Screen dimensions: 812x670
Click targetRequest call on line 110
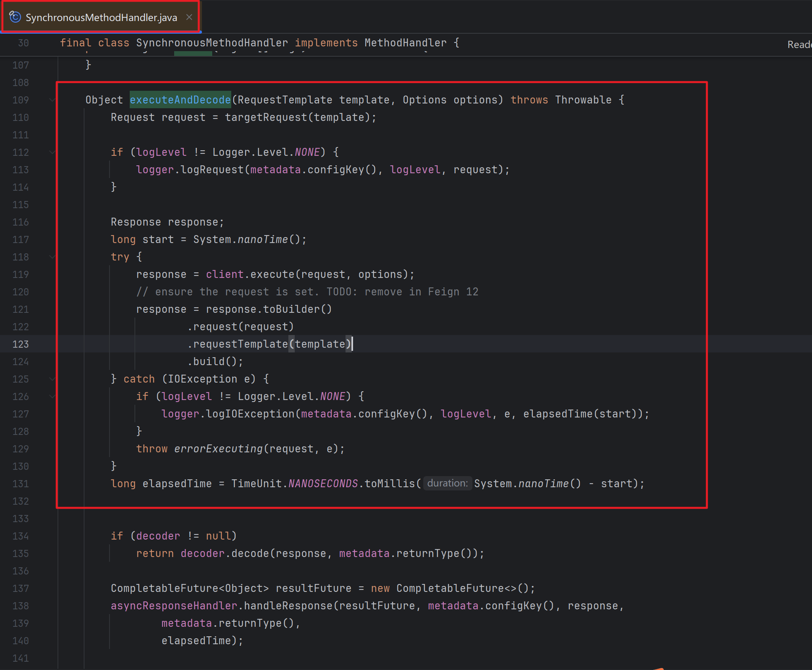coord(266,117)
